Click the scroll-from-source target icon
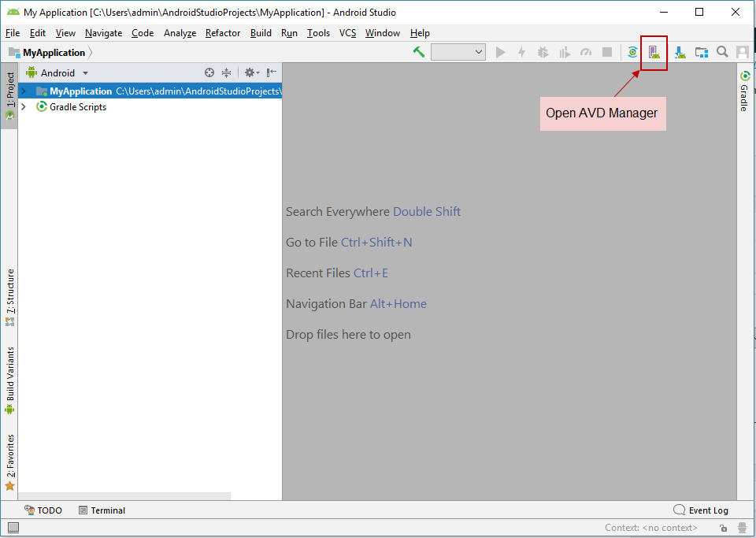This screenshot has width=756, height=538. [209, 72]
